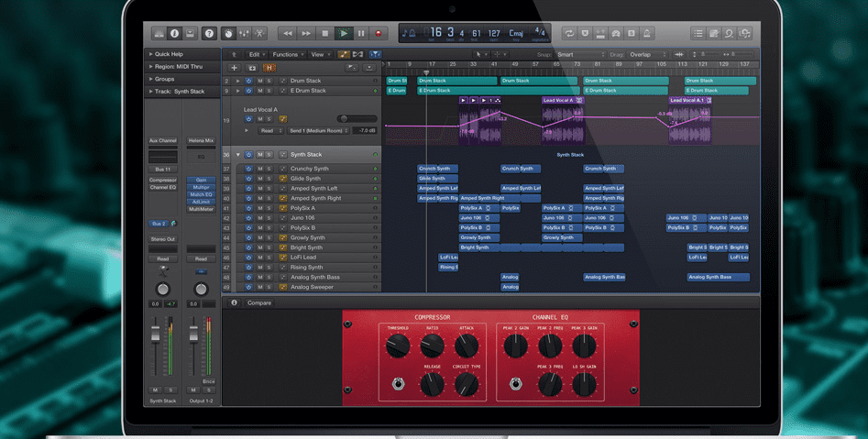Click the Output 1-2 channel volume fader
868x439 pixels.
click(x=193, y=332)
